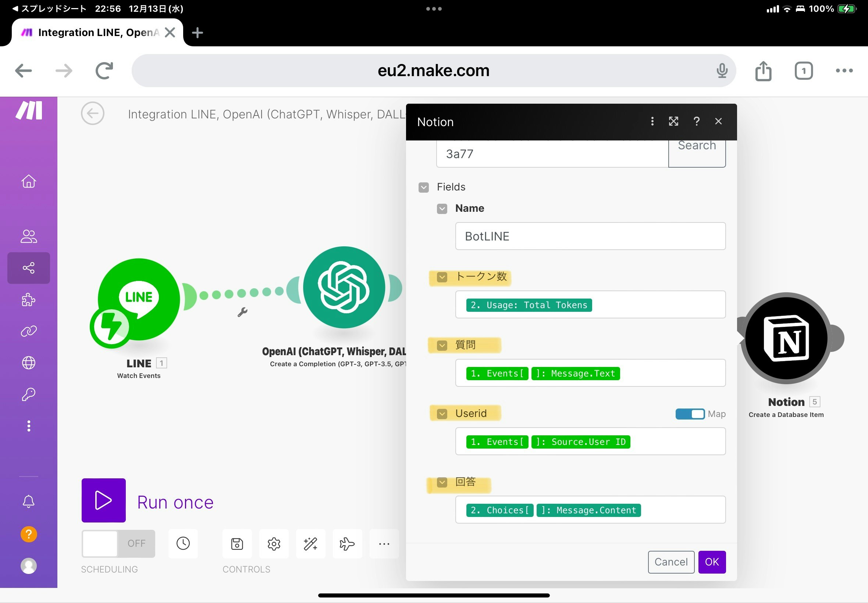Screen dimensions: 868x603
Task: Click the explain flow airplane icon
Action: (347, 544)
